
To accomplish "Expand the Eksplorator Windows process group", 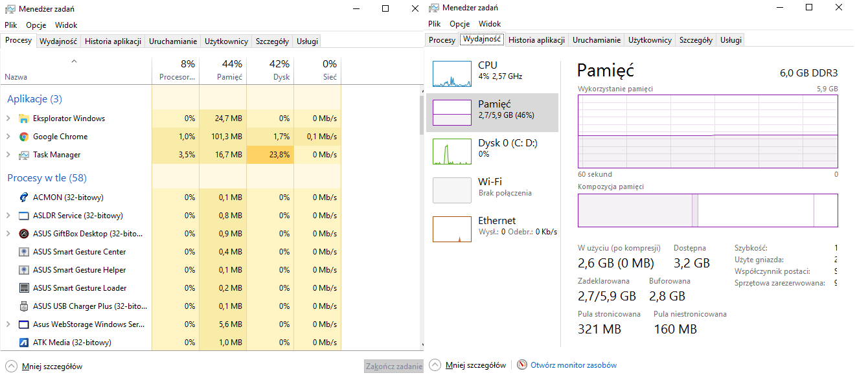I will tap(8, 119).
